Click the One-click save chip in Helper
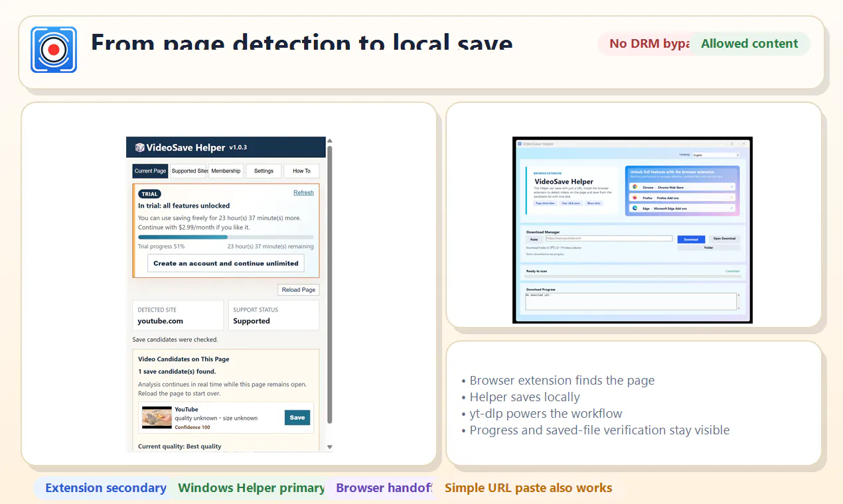The width and height of the screenshot is (843, 504). coord(571,203)
